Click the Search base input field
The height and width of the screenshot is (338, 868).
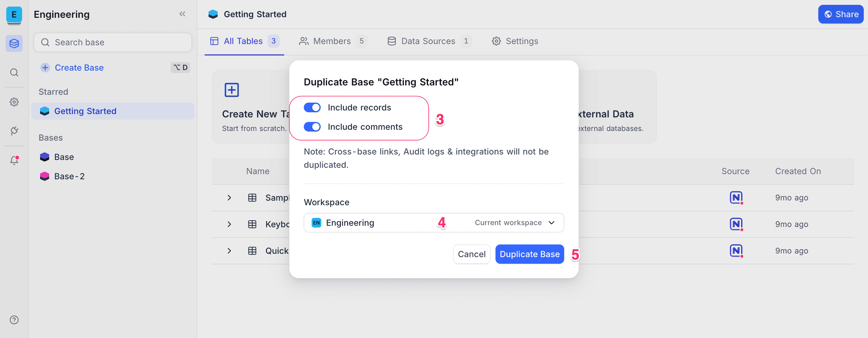click(113, 43)
